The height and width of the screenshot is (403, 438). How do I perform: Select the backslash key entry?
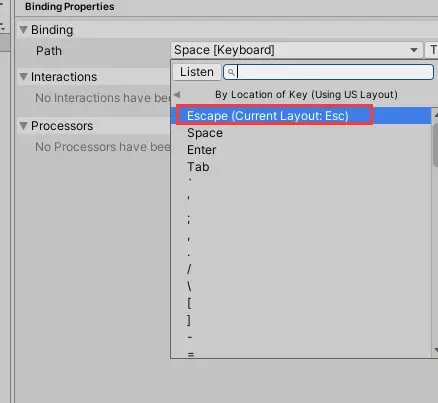(x=189, y=286)
